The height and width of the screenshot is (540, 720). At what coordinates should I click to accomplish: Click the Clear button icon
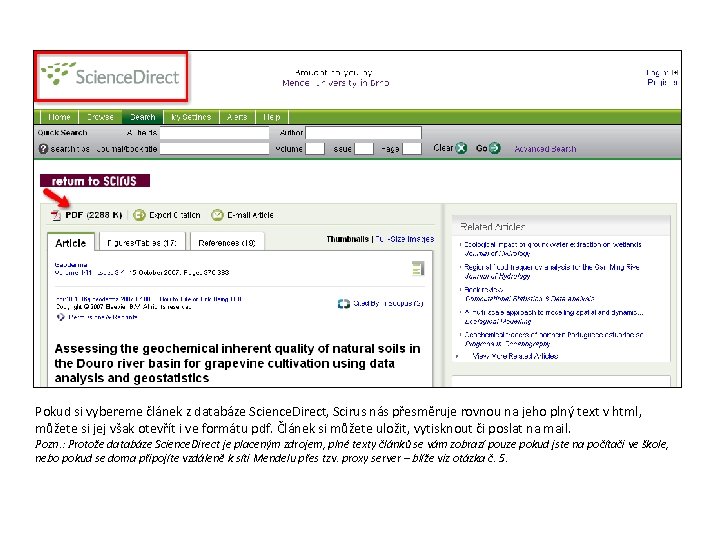pyautogui.click(x=461, y=148)
